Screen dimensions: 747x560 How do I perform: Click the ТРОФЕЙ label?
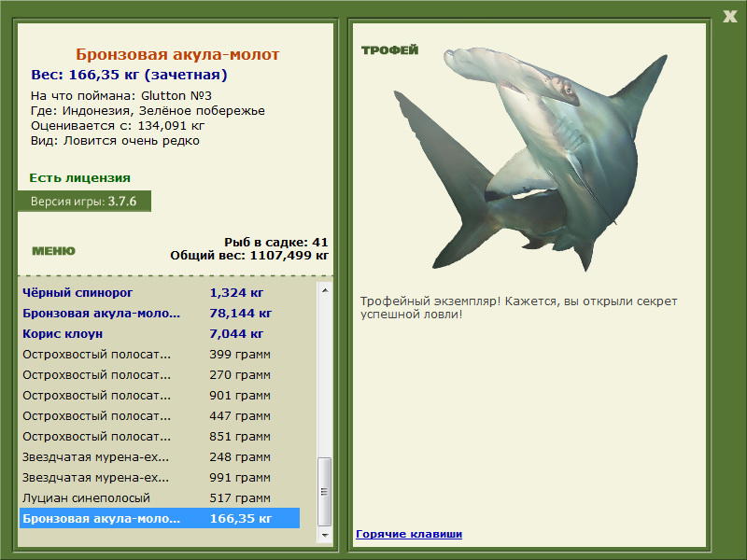pos(389,50)
